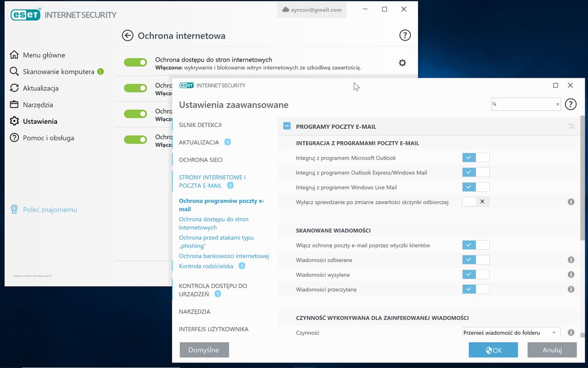Revert PROGRAMY POCZTY E-MAIL section with undo arrow
Screen dimensions: 588x368
[571, 126]
